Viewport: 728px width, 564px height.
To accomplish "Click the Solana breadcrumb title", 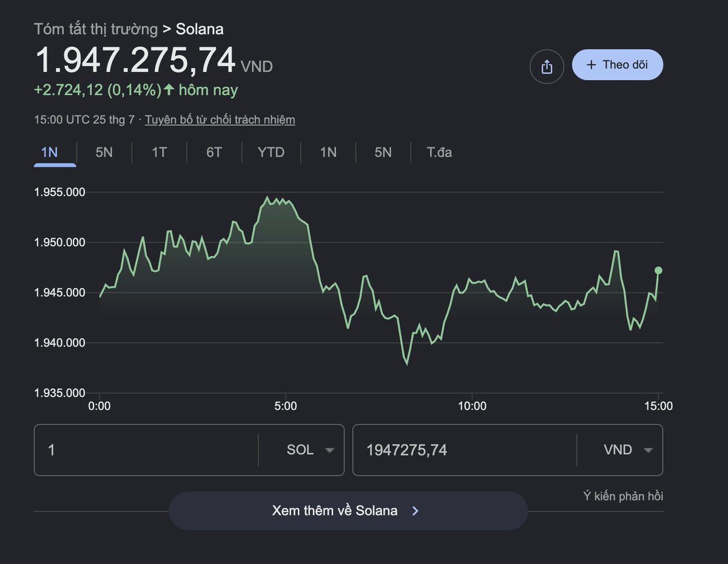I will [x=200, y=29].
